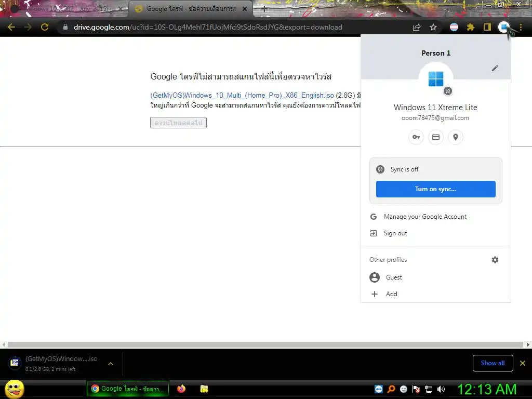Open TeamViewer tray icon
Screen dimensions: 532x399
379,389
